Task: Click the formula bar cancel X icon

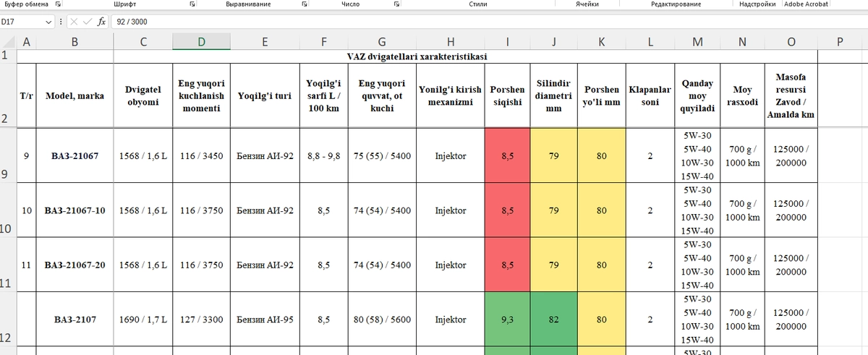Action: [x=73, y=22]
